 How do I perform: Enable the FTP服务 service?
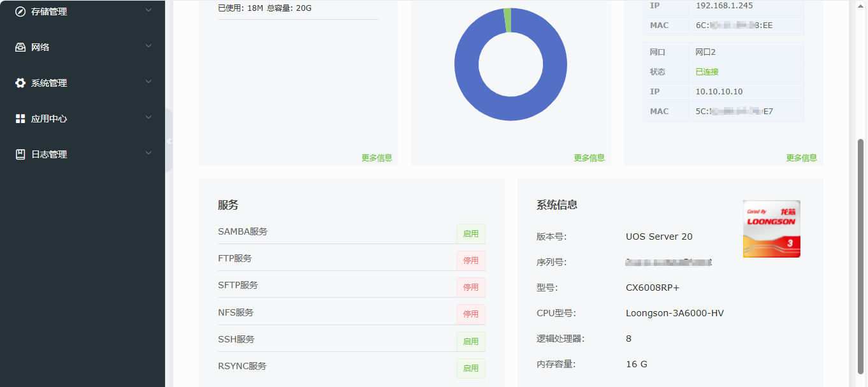coord(470,260)
